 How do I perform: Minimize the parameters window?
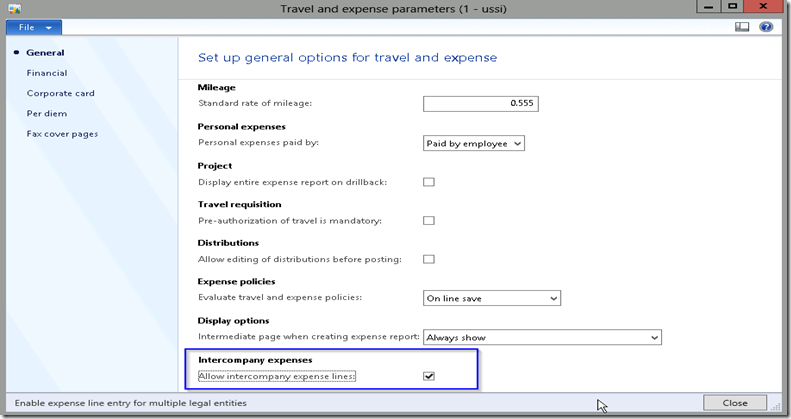(708, 7)
